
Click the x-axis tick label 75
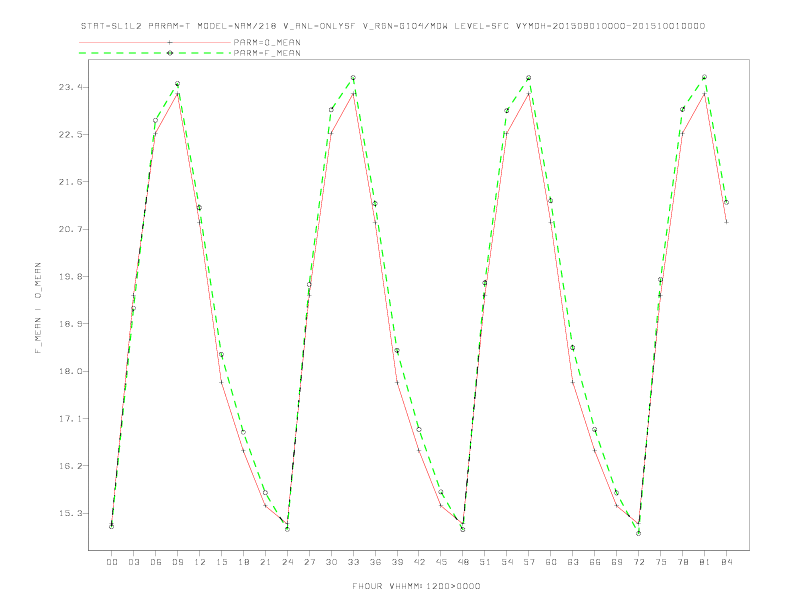click(x=661, y=562)
